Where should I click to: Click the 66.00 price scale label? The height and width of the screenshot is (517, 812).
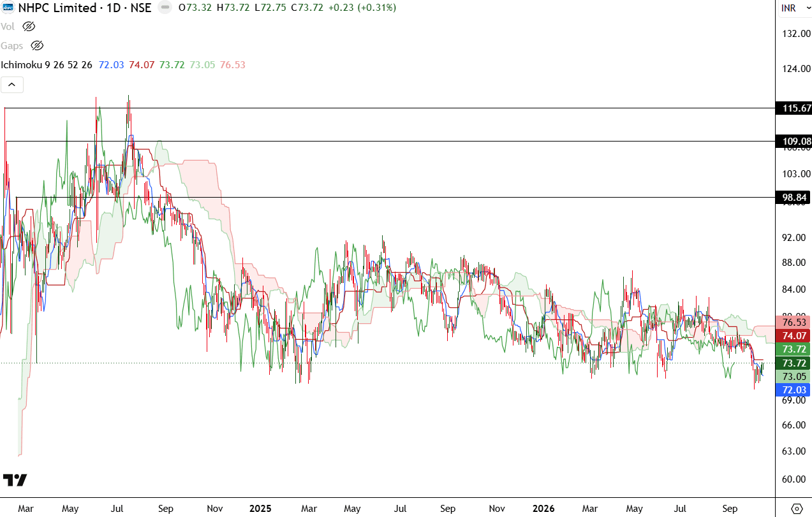795,425
